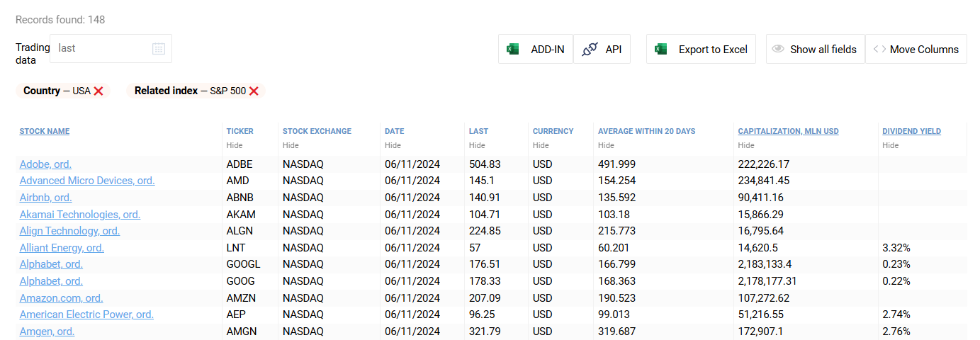
Task: Click dividend yield 2.74%
Action: [896, 314]
